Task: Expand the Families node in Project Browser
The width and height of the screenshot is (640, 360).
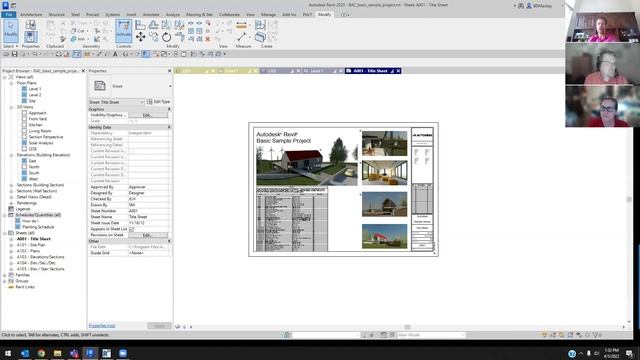Action: click(5, 275)
